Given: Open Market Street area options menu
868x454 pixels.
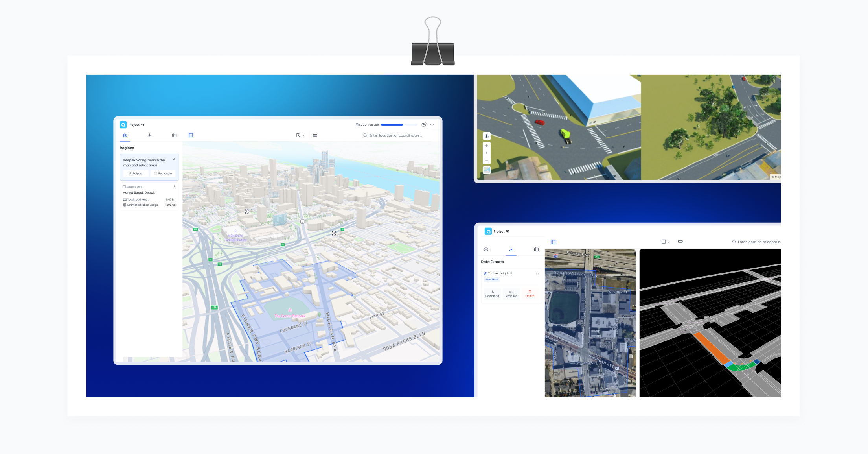Looking at the screenshot, I should (x=175, y=187).
